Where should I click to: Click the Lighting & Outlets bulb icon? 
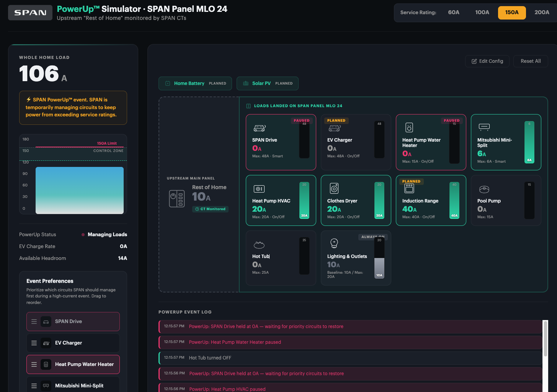click(334, 243)
